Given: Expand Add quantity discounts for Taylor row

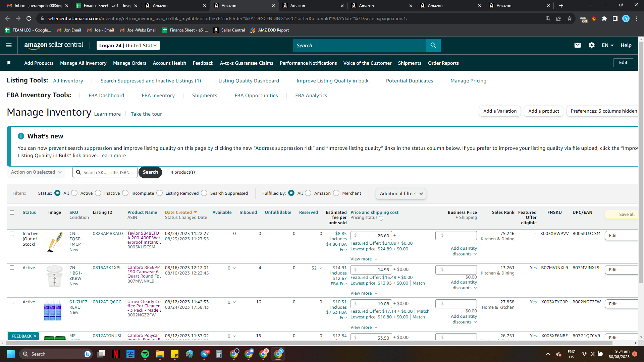Looking at the screenshot, I should pyautogui.click(x=464, y=251).
